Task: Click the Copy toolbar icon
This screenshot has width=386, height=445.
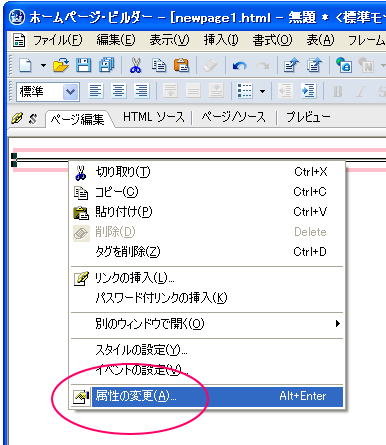Action: 159,65
